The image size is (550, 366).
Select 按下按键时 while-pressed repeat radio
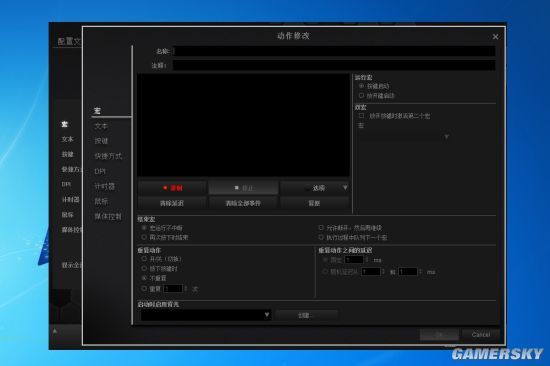pos(144,268)
